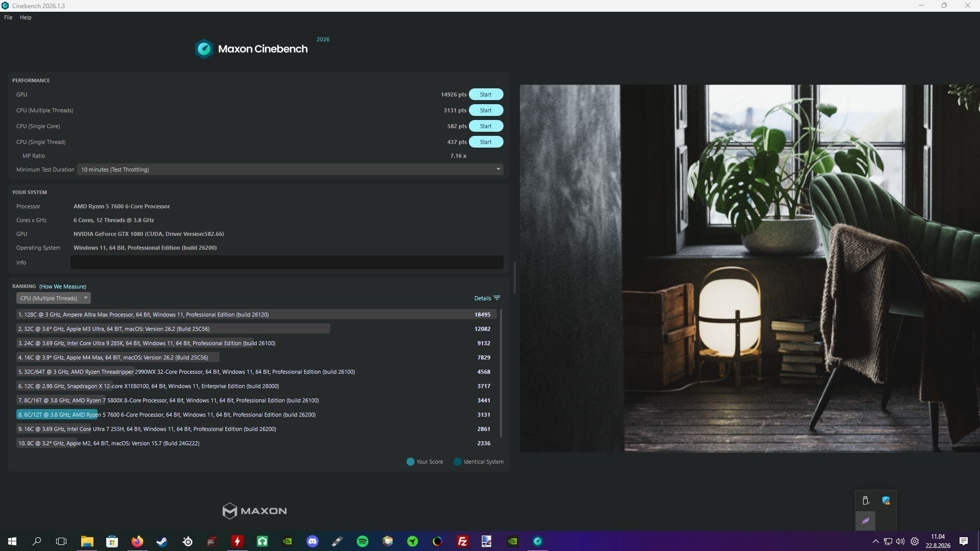Image resolution: width=980 pixels, height=551 pixels.
Task: Select the Ampere Altra Max ranking row
Action: [x=256, y=315]
